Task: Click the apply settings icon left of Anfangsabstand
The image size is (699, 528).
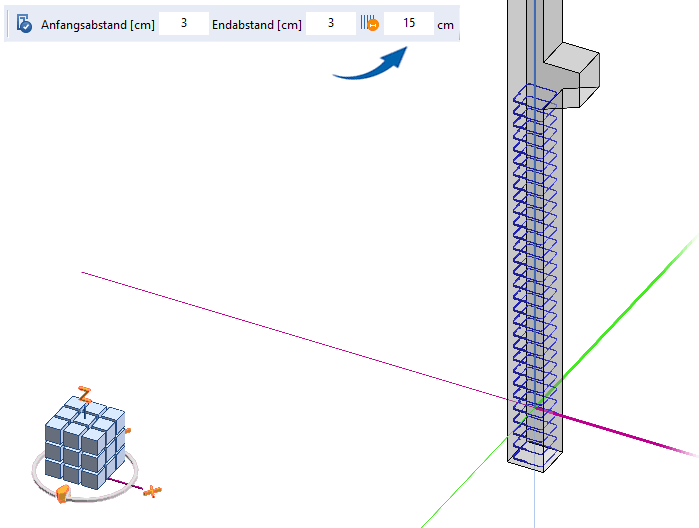Action: (x=24, y=24)
